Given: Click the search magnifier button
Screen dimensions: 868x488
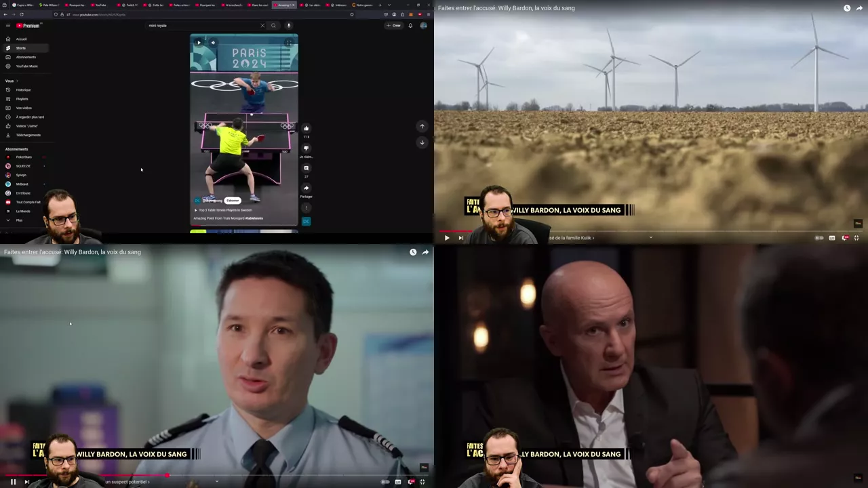Looking at the screenshot, I should pos(273,26).
